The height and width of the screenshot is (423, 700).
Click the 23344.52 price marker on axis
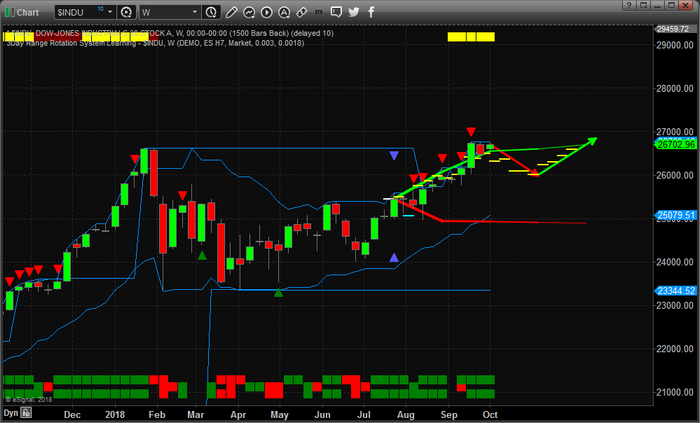click(x=673, y=291)
